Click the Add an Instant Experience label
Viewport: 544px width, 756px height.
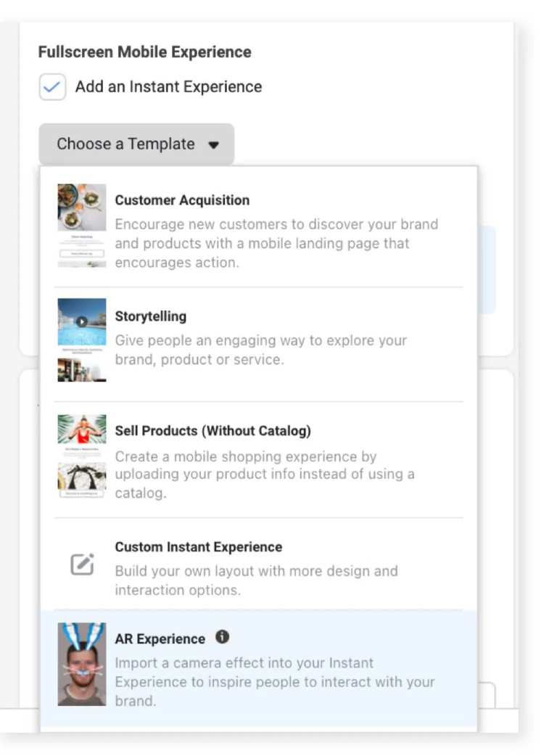click(x=168, y=87)
